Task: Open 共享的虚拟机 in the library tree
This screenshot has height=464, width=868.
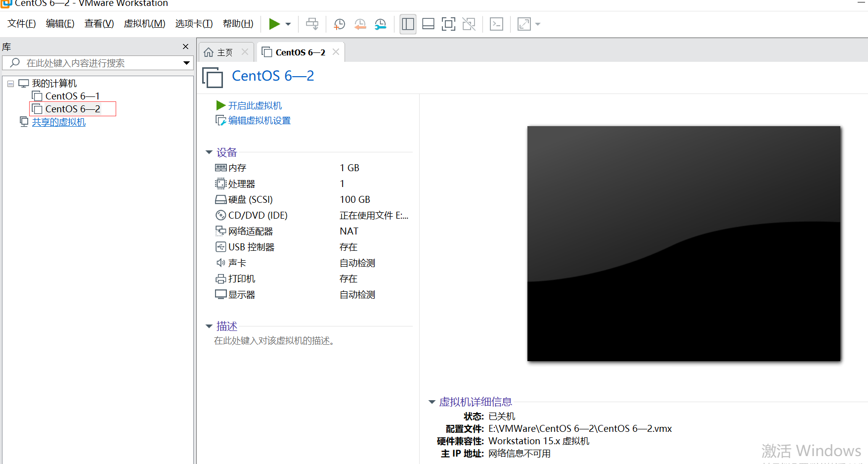Action: pyautogui.click(x=59, y=122)
